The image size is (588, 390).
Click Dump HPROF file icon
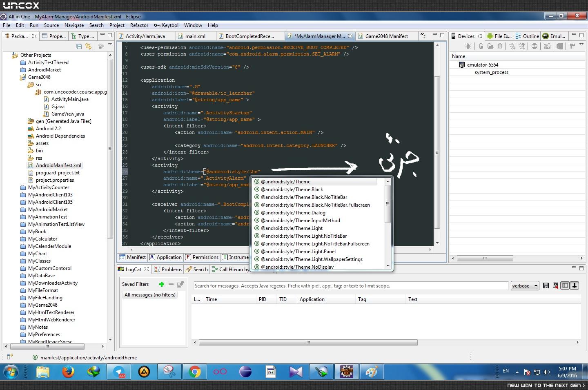(x=490, y=46)
